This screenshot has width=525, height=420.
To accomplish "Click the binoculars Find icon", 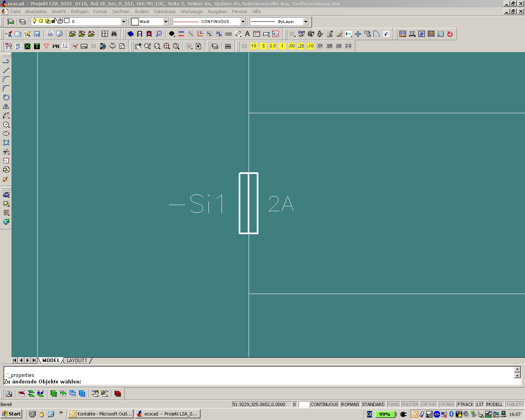I will (x=114, y=34).
